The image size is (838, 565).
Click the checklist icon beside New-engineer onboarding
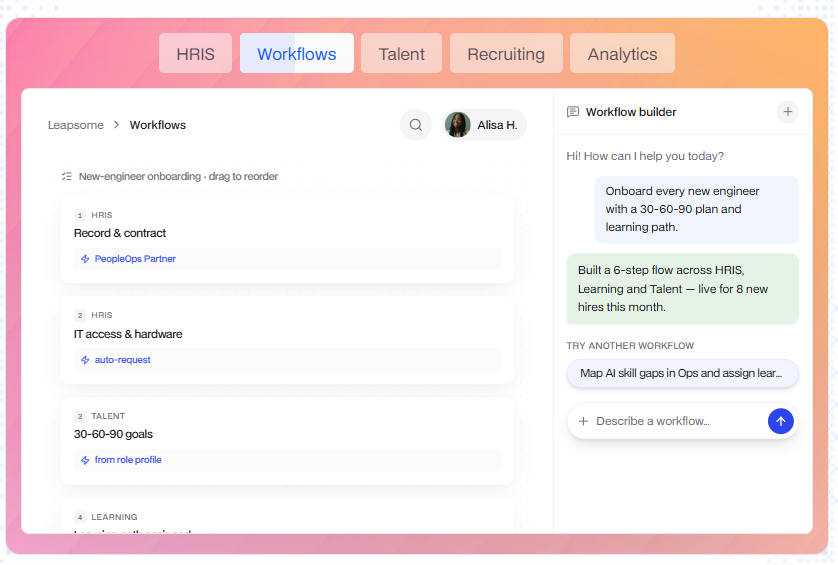[x=67, y=176]
